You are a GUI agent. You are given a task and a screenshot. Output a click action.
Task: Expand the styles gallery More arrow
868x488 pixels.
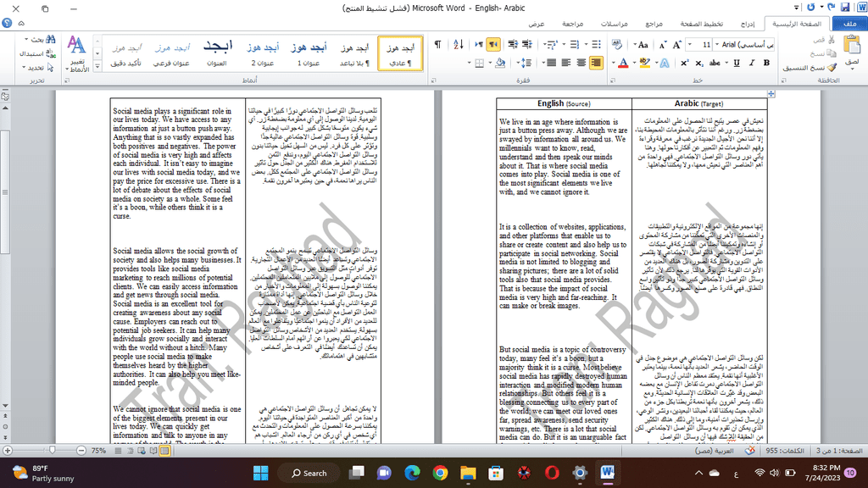[97, 66]
